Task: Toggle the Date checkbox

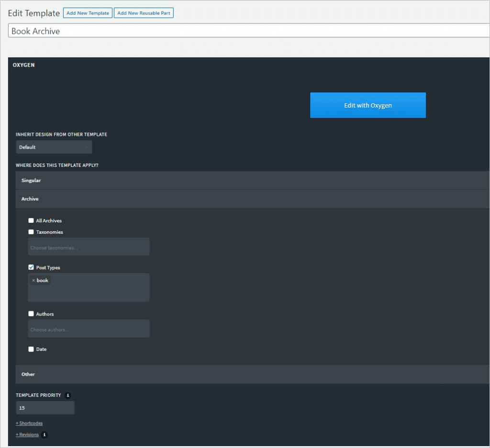Action: pyautogui.click(x=31, y=349)
